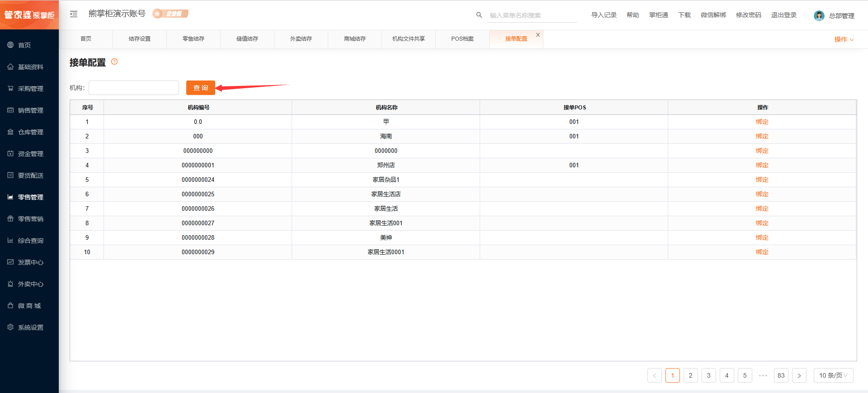Screen dimensions: 868x393
Task: Select the 0000000027 机构编号 cell
Action: tap(198, 223)
